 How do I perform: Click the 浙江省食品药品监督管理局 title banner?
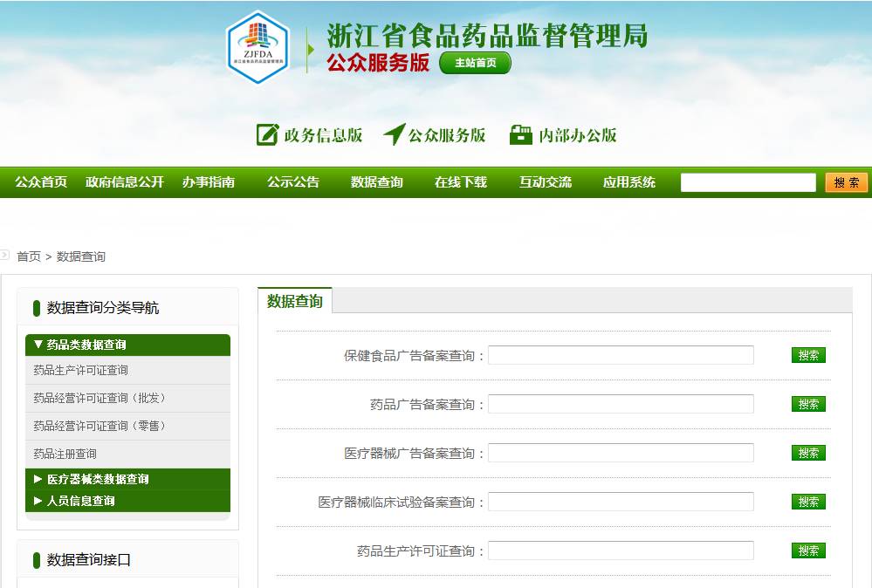487,36
